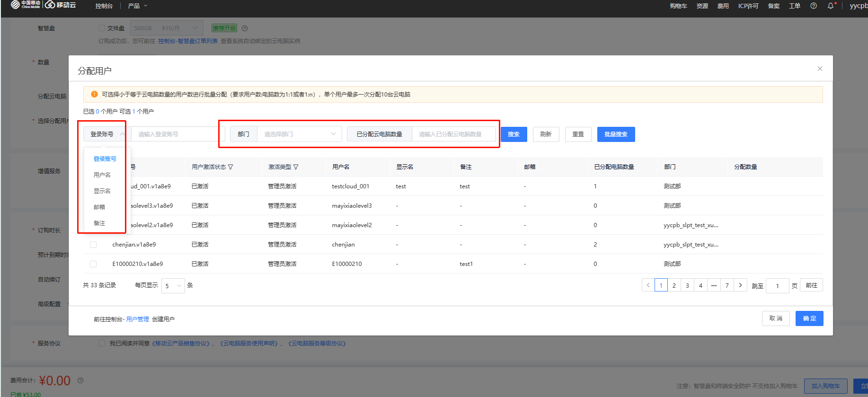Open ICP许可 in the top navigation
This screenshot has height=397, width=868.
[x=748, y=6]
